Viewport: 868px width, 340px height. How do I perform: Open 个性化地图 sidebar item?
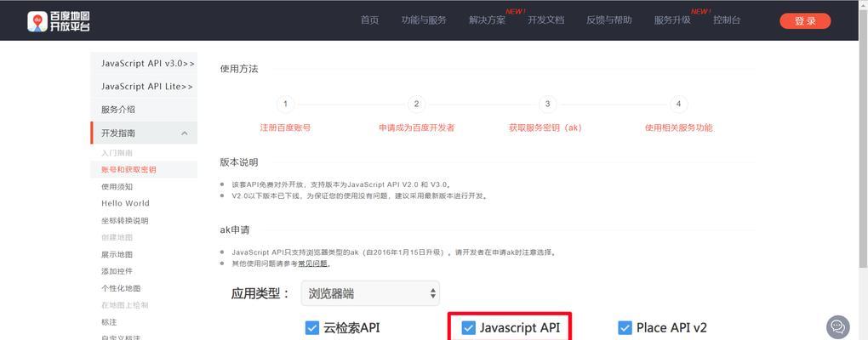click(x=121, y=288)
